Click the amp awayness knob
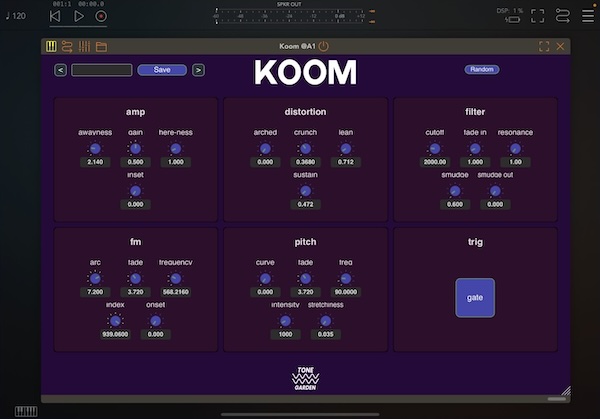Image resolution: width=600 pixels, height=419 pixels. click(x=95, y=148)
